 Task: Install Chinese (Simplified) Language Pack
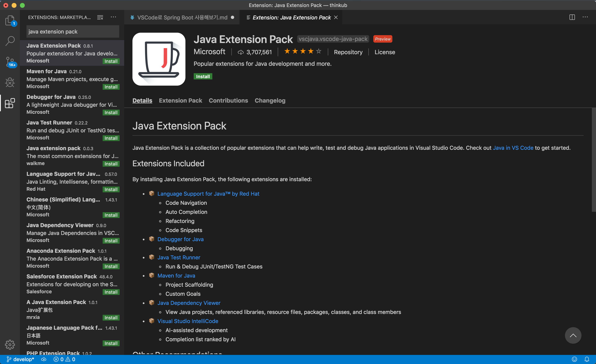coord(111,215)
